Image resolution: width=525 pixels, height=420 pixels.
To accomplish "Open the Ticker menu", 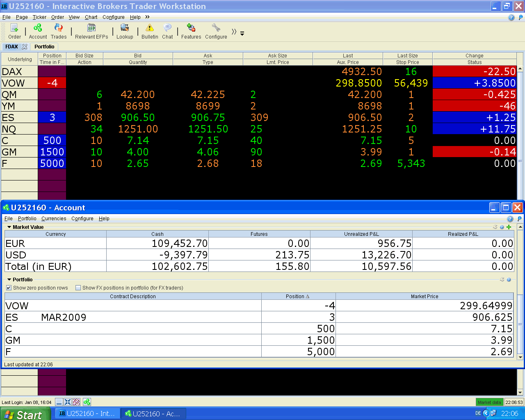I will (x=39, y=17).
